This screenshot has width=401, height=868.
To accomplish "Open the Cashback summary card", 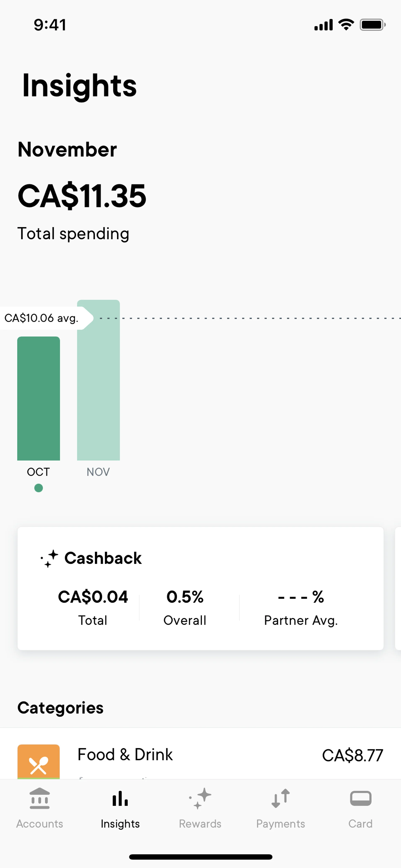I will pos(200,588).
